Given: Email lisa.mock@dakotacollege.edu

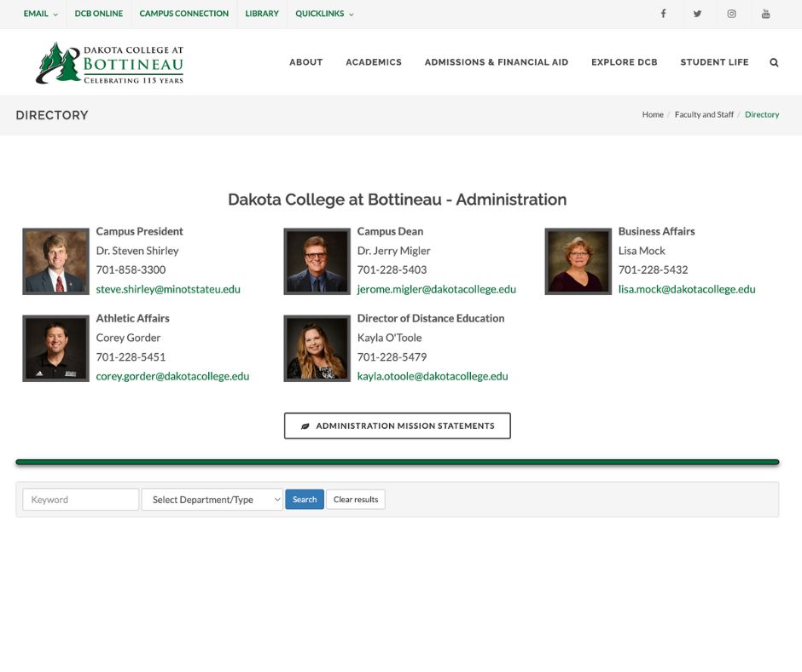Looking at the screenshot, I should (x=687, y=289).
